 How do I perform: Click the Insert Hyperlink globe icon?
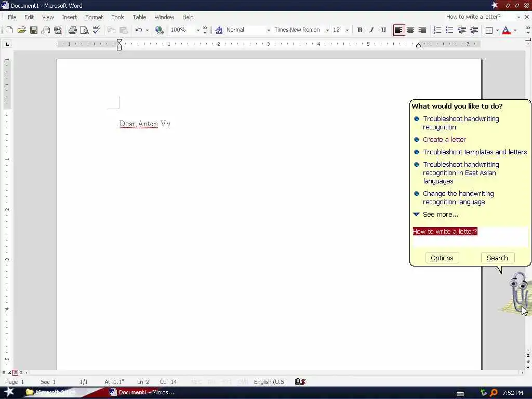click(x=159, y=30)
